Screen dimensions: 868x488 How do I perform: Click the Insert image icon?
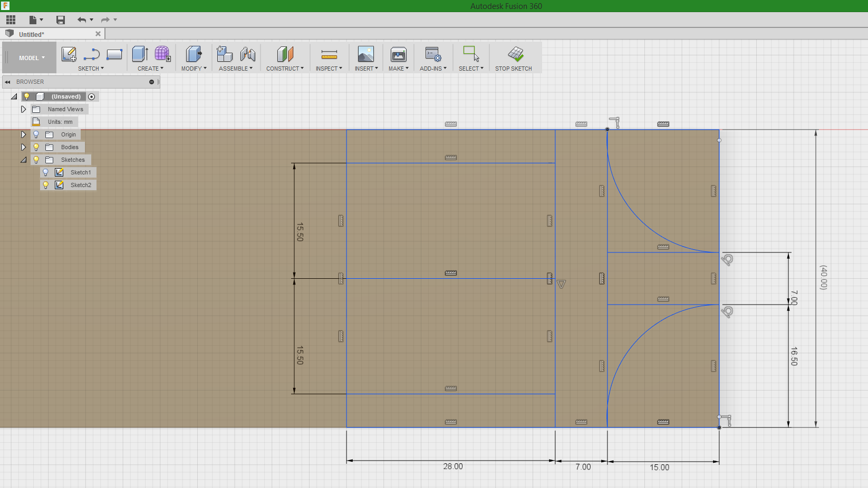point(366,54)
